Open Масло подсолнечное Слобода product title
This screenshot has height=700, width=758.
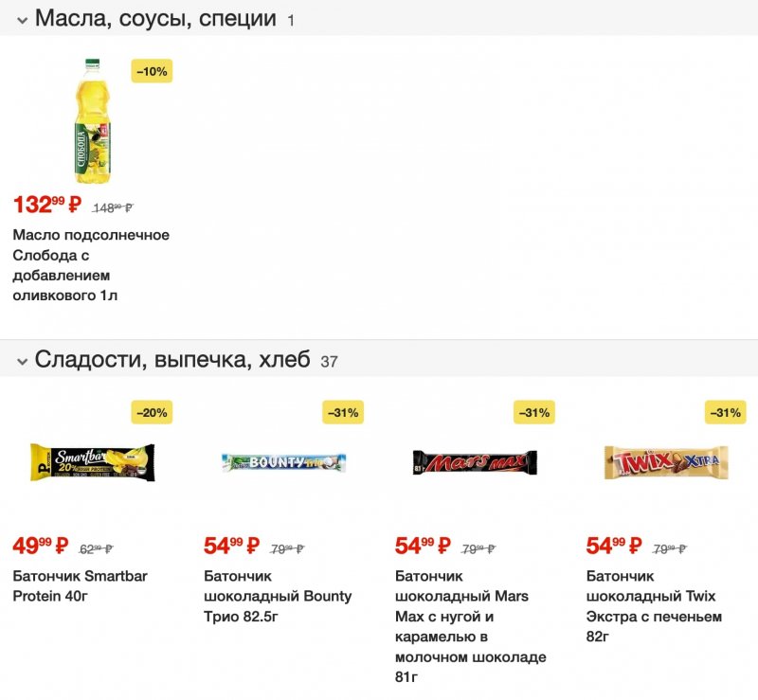click(x=91, y=265)
